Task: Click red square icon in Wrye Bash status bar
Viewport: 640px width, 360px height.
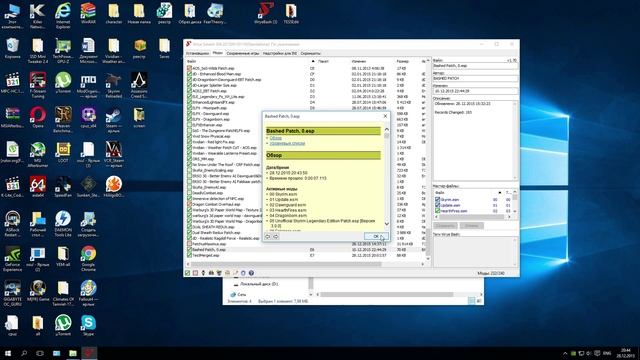Action: pyautogui.click(x=196, y=273)
